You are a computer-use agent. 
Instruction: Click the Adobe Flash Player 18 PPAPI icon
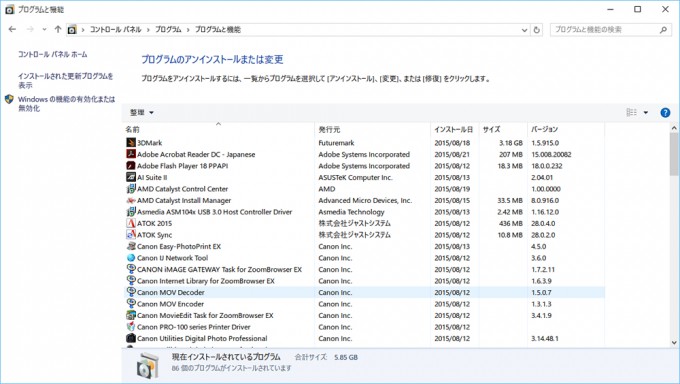(x=131, y=165)
